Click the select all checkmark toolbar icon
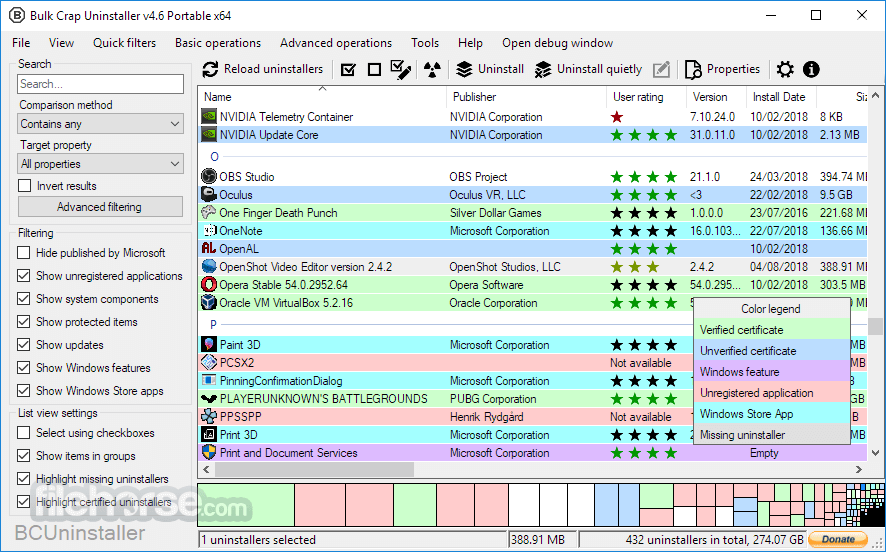886x552 pixels. (349, 69)
